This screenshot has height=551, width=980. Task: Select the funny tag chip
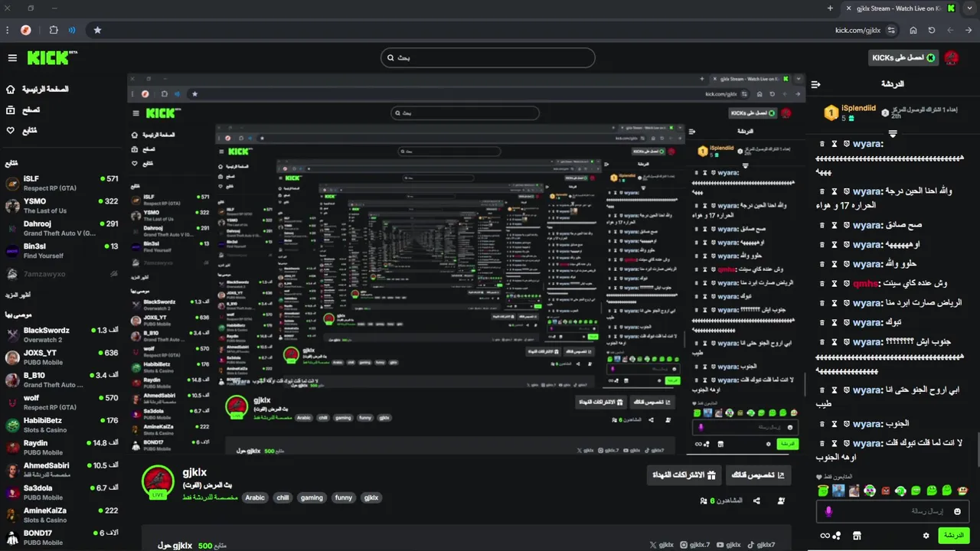point(344,497)
